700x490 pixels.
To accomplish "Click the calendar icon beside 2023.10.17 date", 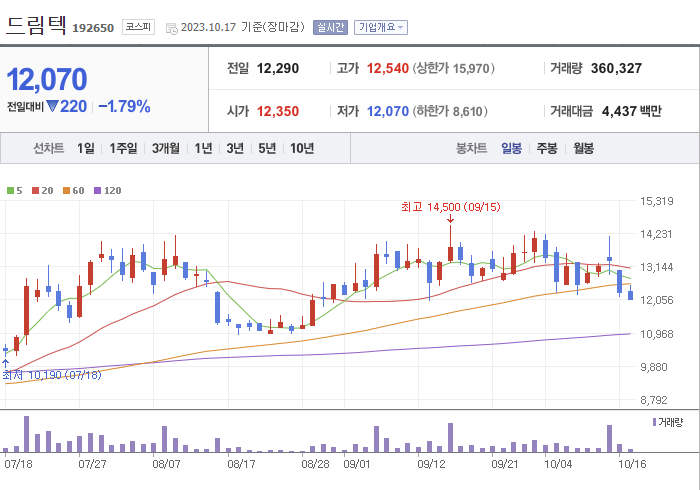I will tap(171, 29).
